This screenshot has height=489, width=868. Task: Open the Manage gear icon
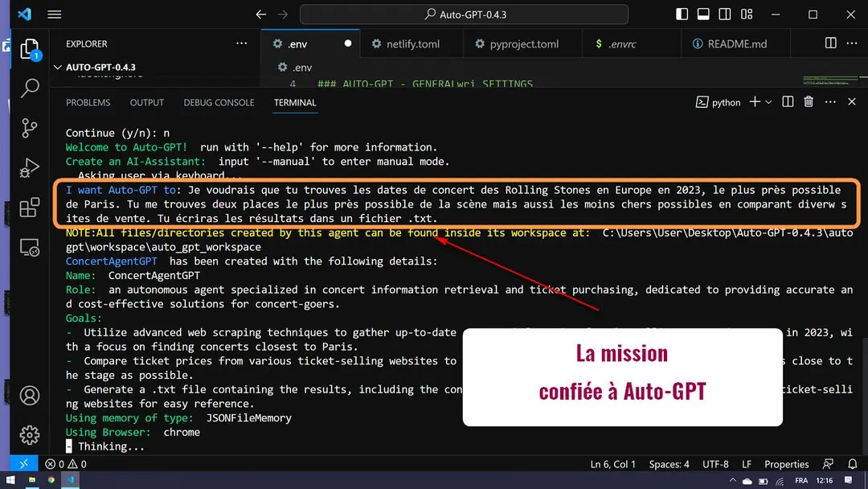click(30, 435)
